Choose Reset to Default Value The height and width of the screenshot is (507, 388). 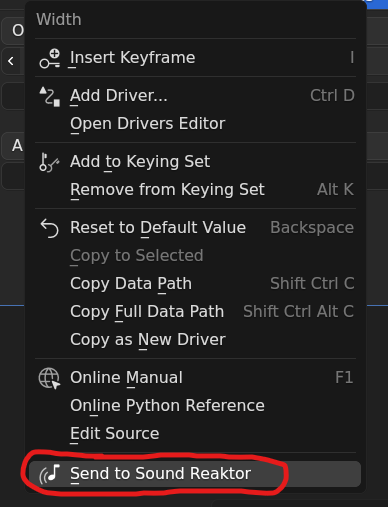tap(195, 228)
